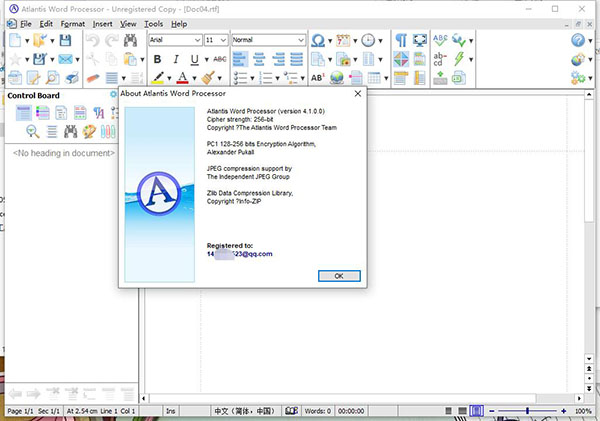Click the Find binoculars icon in toolbar
This screenshot has height=421, width=600.
(130, 40)
